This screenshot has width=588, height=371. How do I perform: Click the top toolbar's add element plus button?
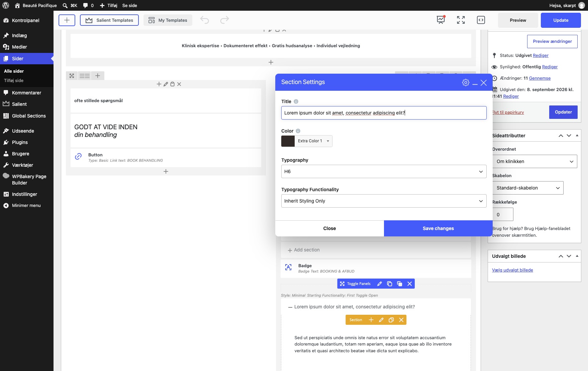[67, 20]
